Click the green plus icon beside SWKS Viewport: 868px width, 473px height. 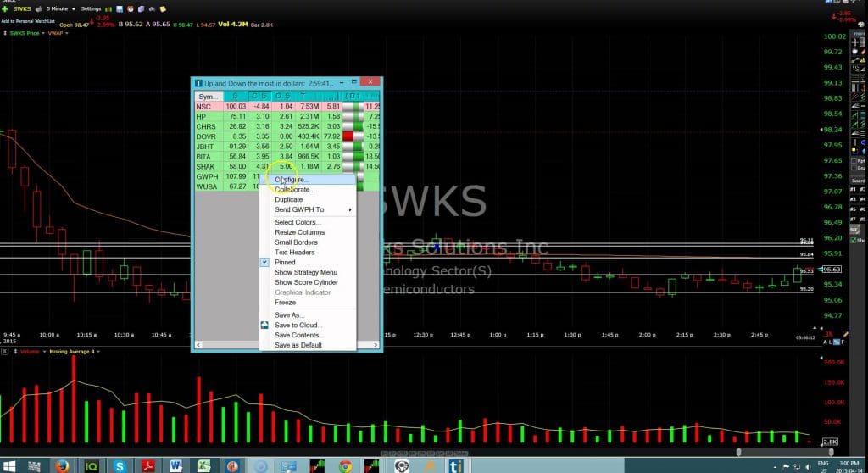[x=5, y=8]
